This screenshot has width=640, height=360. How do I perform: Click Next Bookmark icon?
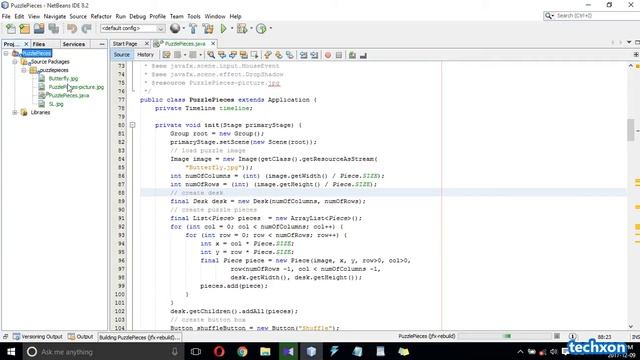(279, 55)
